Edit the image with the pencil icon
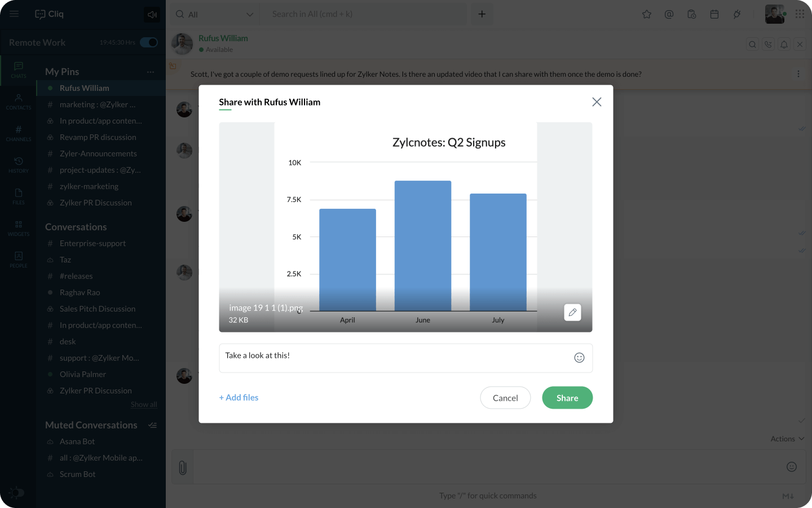Viewport: 812px width, 508px height. coord(572,312)
